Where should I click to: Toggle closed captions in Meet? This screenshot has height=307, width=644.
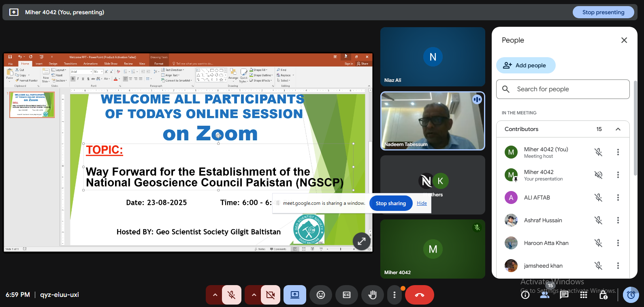pos(347,295)
